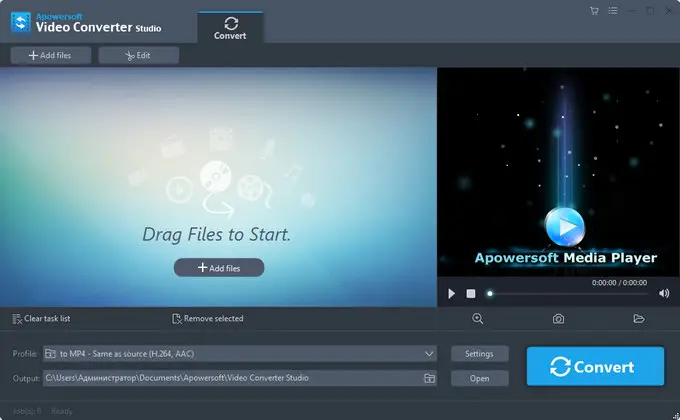Open the Edit tool
Viewport: 680px width, 420px height.
tap(138, 55)
